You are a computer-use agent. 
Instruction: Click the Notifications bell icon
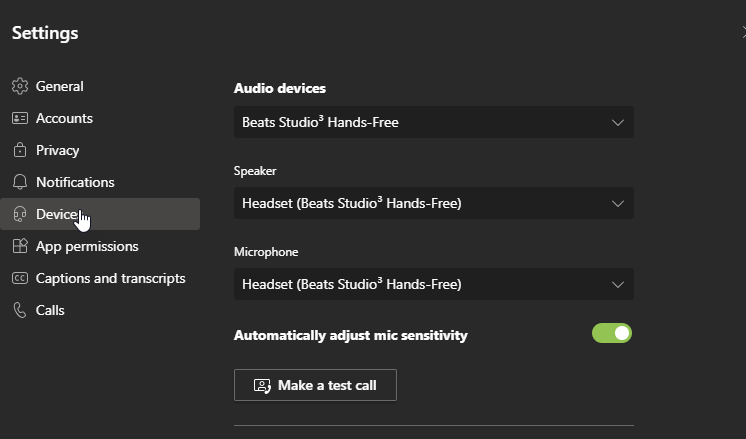point(20,183)
